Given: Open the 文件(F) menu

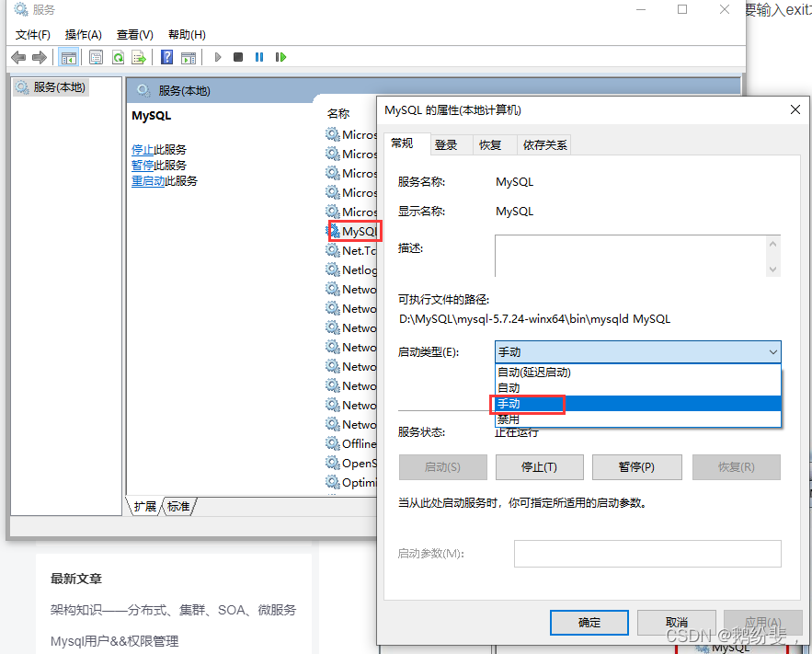Looking at the screenshot, I should point(32,35).
